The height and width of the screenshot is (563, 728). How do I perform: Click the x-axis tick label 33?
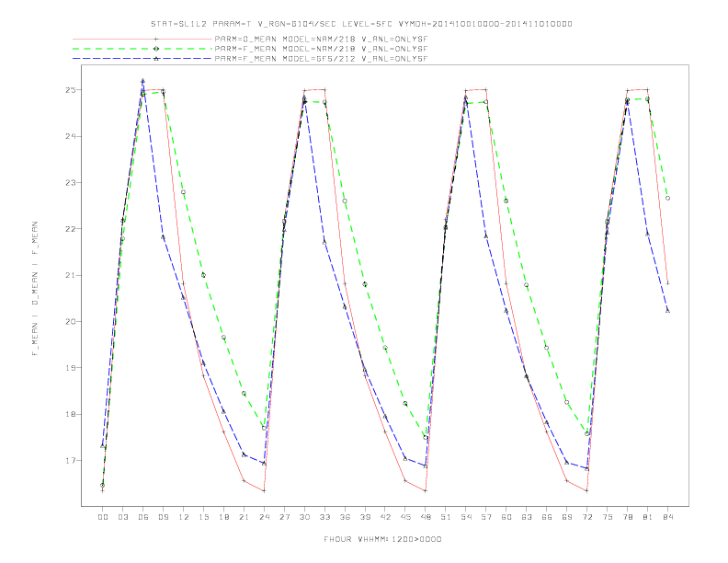(324, 517)
